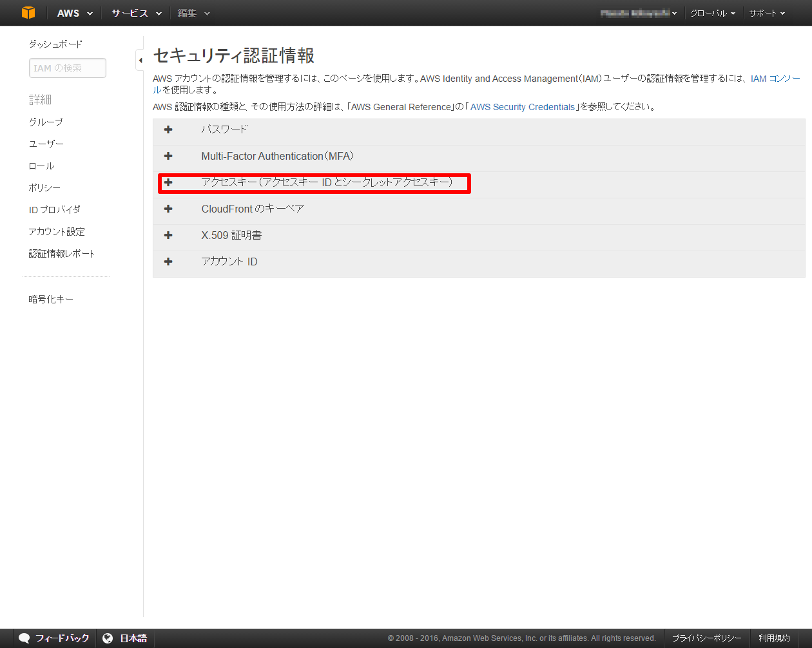Click the セキュリティ認証情報 page heading

[234, 56]
